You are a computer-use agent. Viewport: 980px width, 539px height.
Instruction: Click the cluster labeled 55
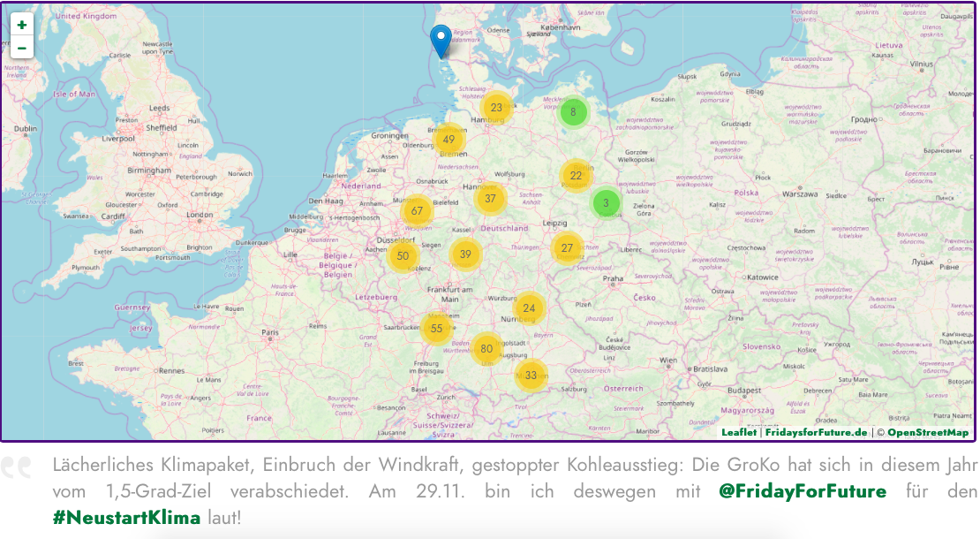(436, 329)
